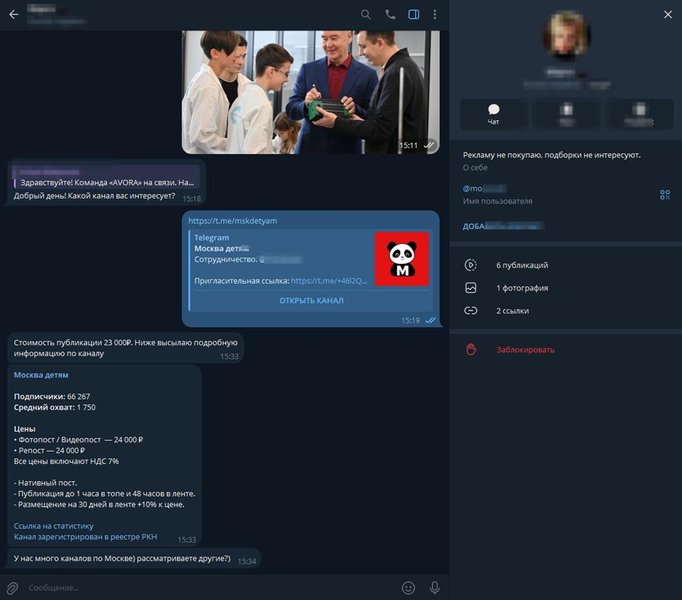The image size is (682, 600).
Task: Click the Чат button in profile
Action: coord(493,114)
